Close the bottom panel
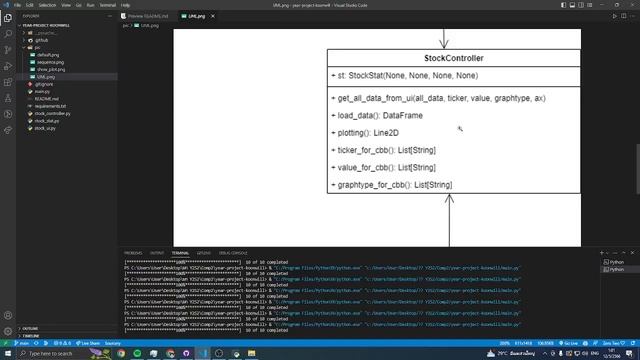Image resolution: width=640 pixels, height=360 pixels. click(x=632, y=253)
